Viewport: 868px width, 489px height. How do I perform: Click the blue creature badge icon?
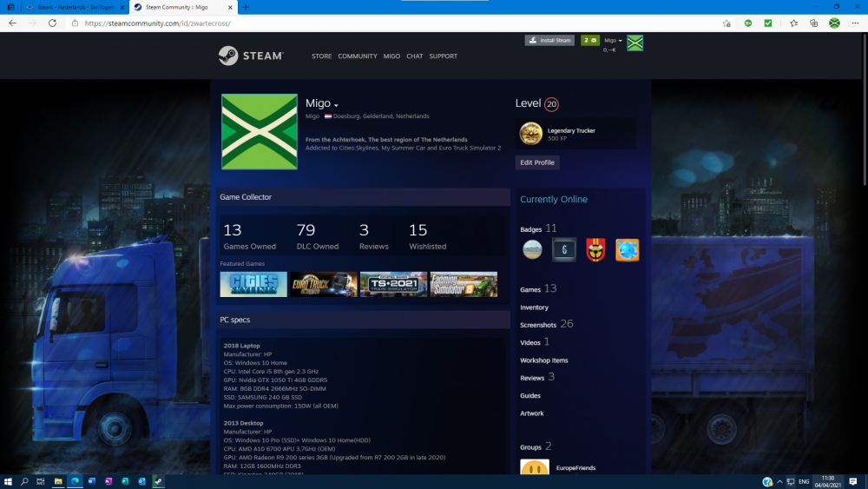click(x=628, y=250)
